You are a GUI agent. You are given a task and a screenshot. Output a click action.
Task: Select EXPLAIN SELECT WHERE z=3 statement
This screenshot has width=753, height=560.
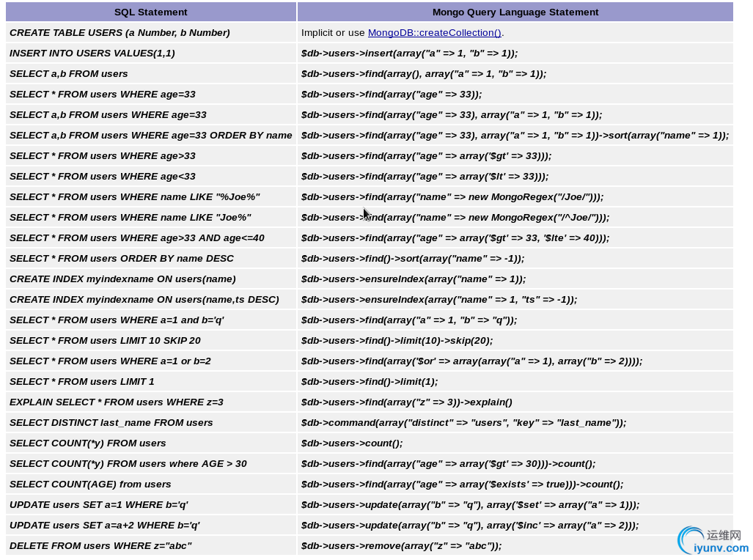click(x=151, y=402)
